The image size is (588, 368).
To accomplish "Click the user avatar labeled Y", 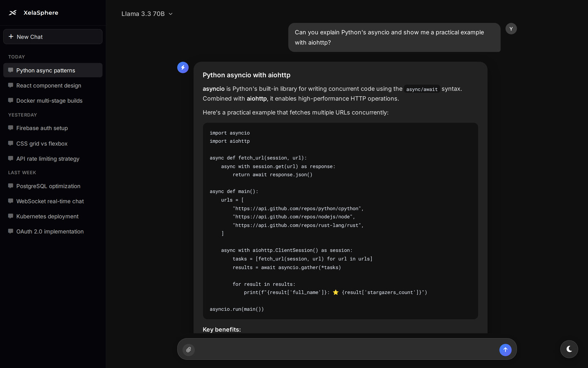I will pos(511,29).
